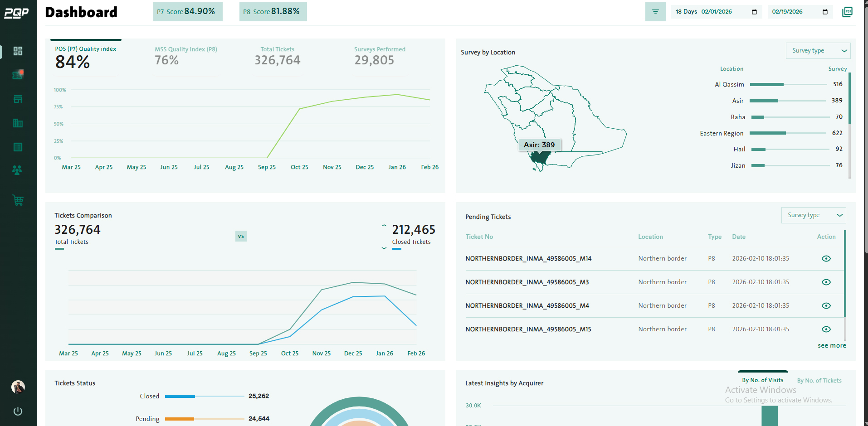View details of ticket NORTHERNBORDER_INMA_49586005_M14
Viewport: 868px width, 426px height.
click(x=826, y=258)
